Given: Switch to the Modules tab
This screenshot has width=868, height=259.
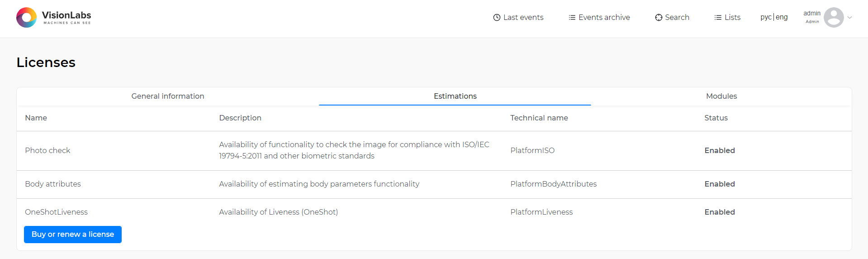Looking at the screenshot, I should [x=721, y=96].
